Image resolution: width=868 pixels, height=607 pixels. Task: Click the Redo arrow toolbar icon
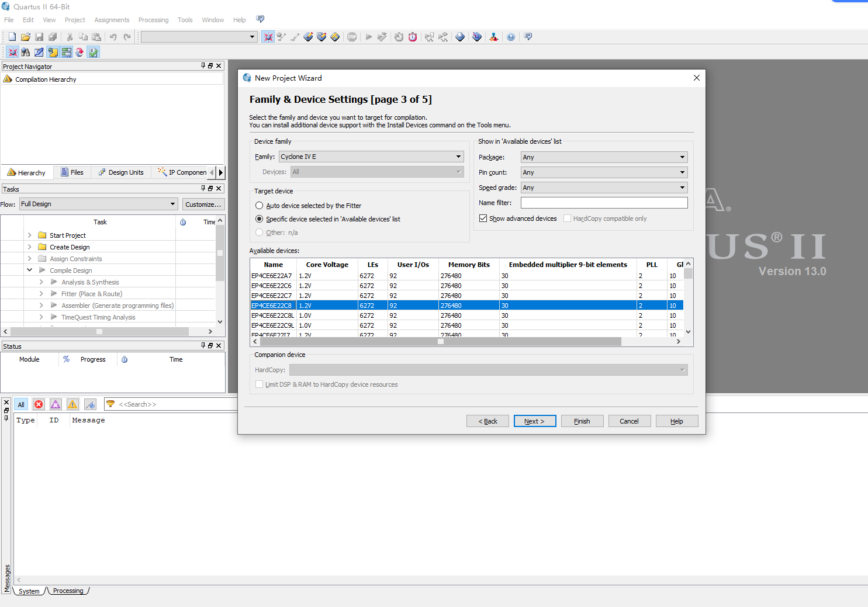[x=127, y=37]
